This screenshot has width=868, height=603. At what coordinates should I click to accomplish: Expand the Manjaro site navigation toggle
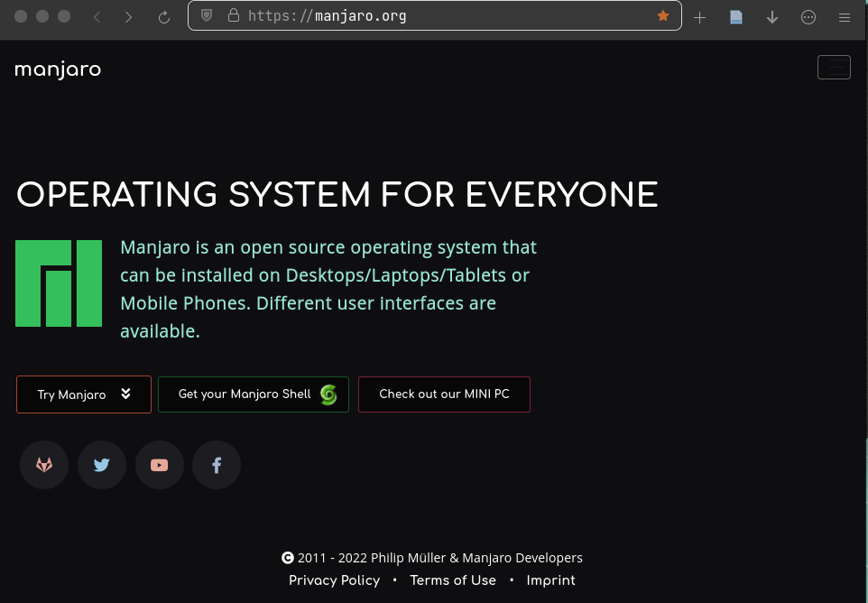click(x=834, y=68)
